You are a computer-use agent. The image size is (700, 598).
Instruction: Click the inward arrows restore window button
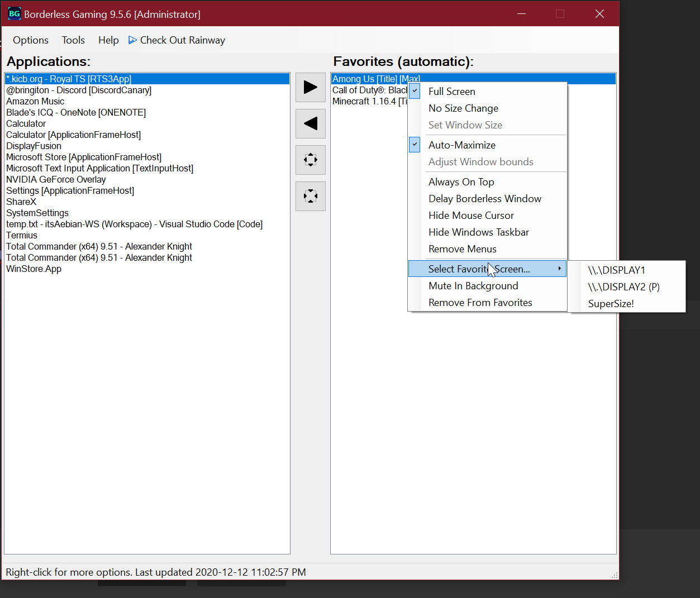[x=310, y=197]
